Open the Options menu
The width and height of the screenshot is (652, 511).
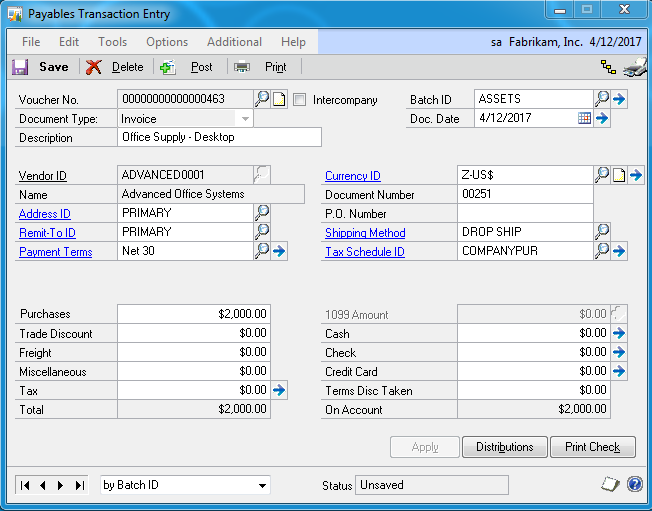167,42
